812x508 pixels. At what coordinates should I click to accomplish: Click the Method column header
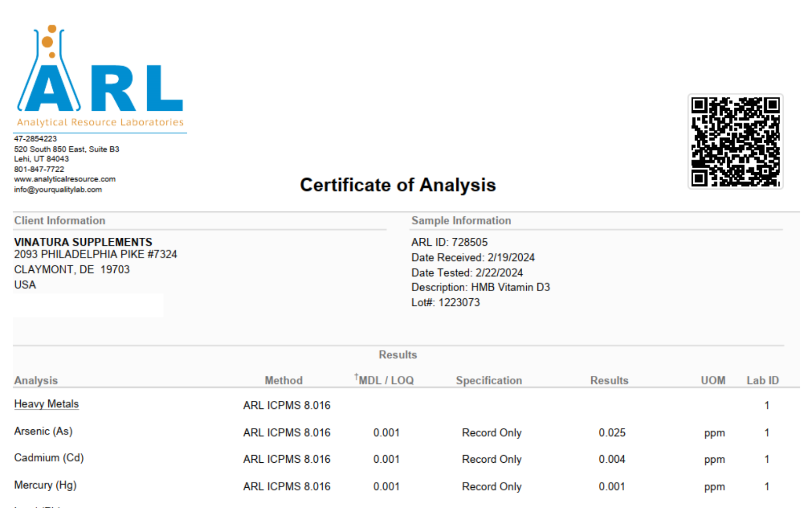[284, 380]
